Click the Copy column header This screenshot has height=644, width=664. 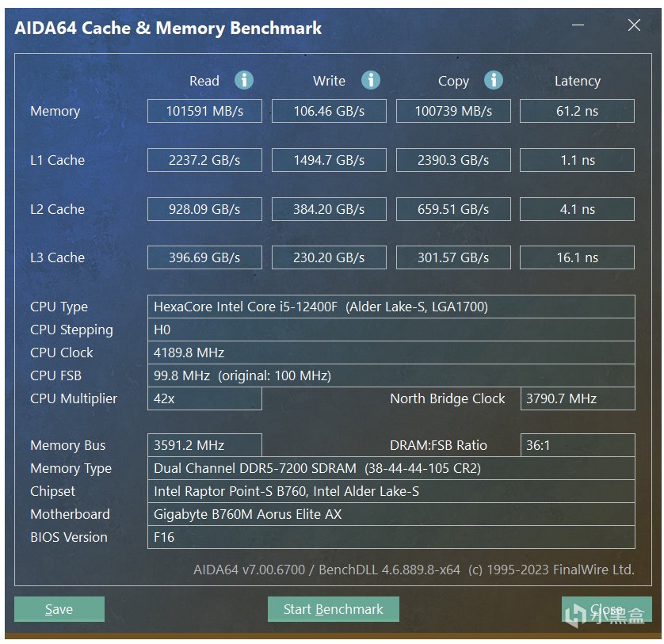[x=453, y=82]
